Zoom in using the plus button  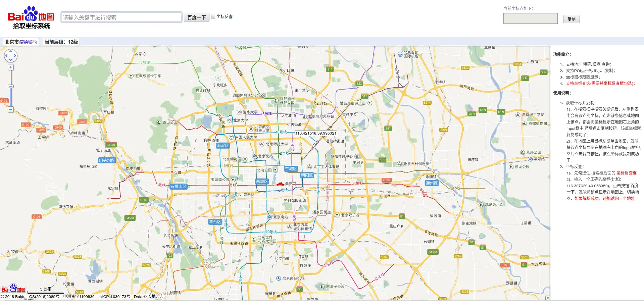[11, 67]
